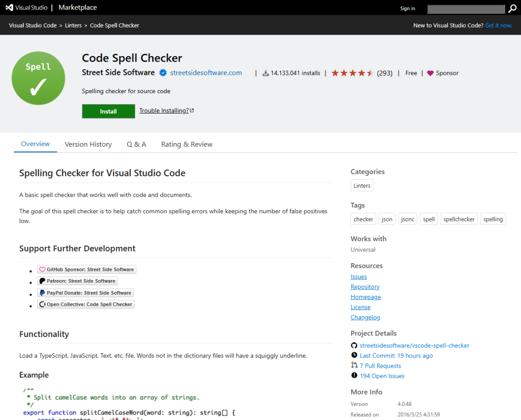Click the Last Commit clock icon
521x420 pixels.
(x=354, y=355)
